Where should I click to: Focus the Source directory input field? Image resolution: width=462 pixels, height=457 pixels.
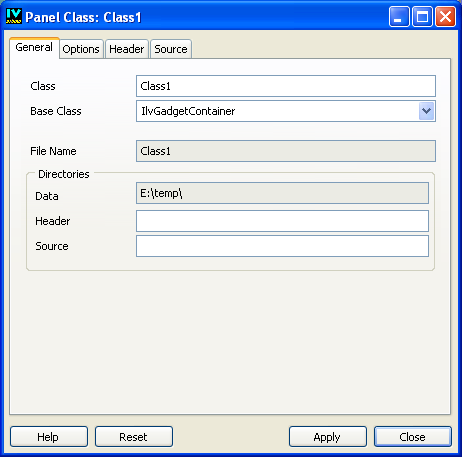click(282, 246)
